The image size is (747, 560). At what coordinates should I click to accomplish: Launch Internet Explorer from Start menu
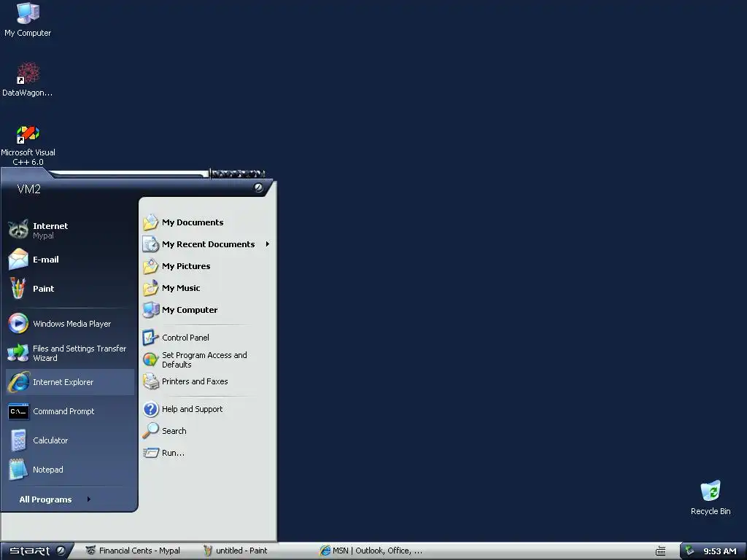(x=70, y=382)
